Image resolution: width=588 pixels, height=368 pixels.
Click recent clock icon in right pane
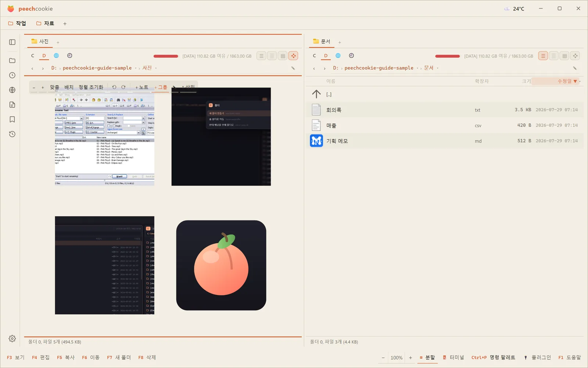[351, 56]
